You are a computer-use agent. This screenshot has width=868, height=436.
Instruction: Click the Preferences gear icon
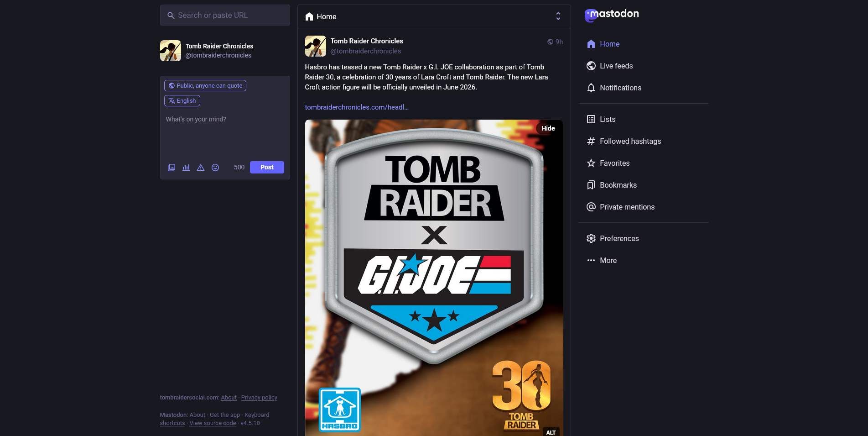point(591,238)
